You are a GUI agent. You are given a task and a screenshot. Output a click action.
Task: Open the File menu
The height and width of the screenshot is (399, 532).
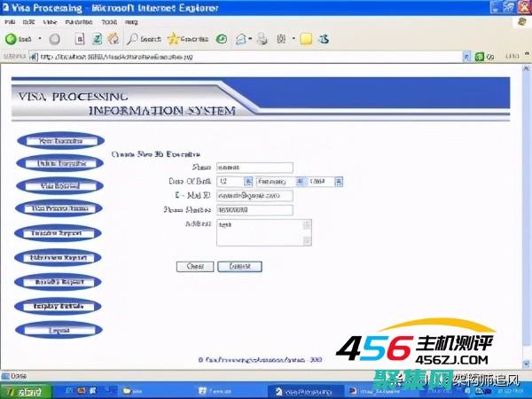[10, 20]
